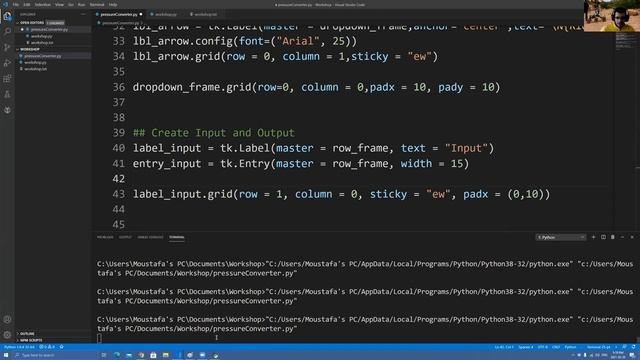This screenshot has height=360, width=640.
Task: Open Explorer more actions ellipsis
Action: click(x=83, y=14)
